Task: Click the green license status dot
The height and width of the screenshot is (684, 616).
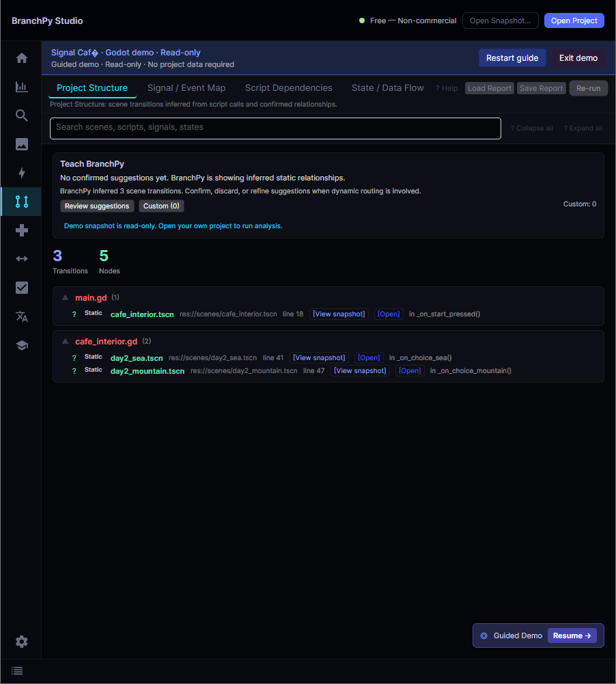Action: coord(362,20)
